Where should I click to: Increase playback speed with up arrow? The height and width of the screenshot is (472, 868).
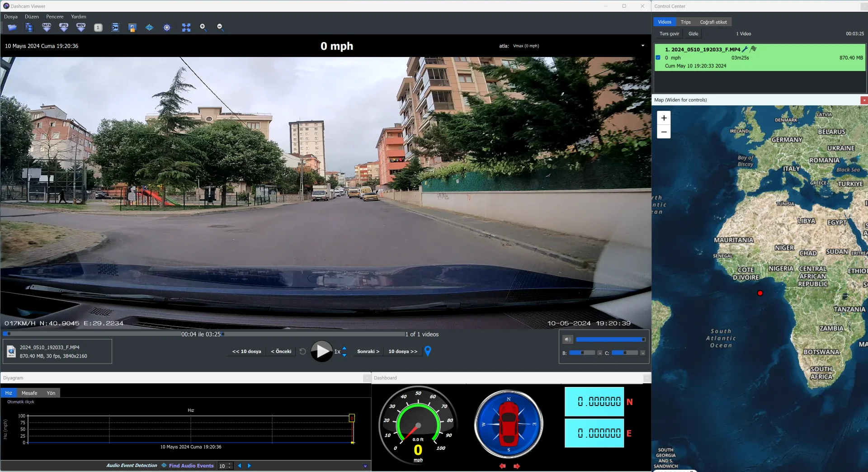pyautogui.click(x=344, y=348)
